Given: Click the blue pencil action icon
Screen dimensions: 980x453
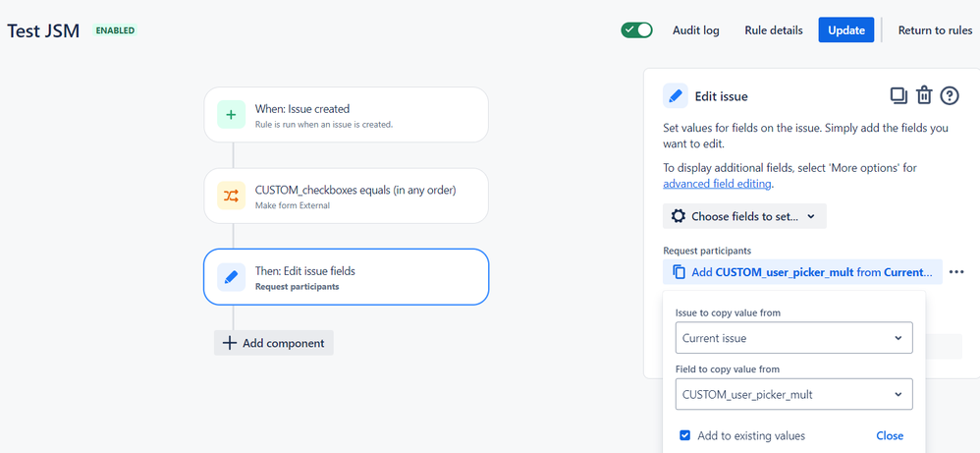Looking at the screenshot, I should tap(231, 277).
